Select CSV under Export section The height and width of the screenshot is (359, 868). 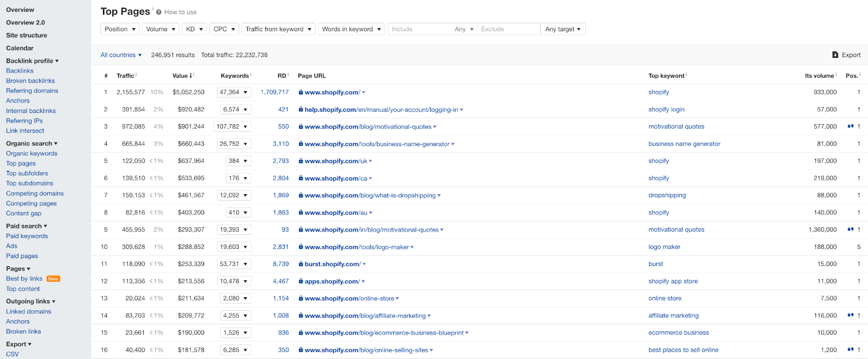12,354
